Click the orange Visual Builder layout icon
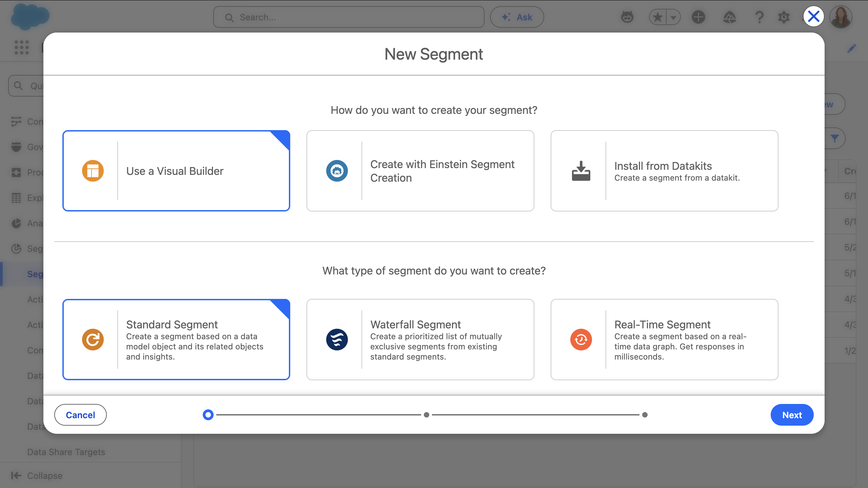The image size is (868, 488). [x=93, y=171]
